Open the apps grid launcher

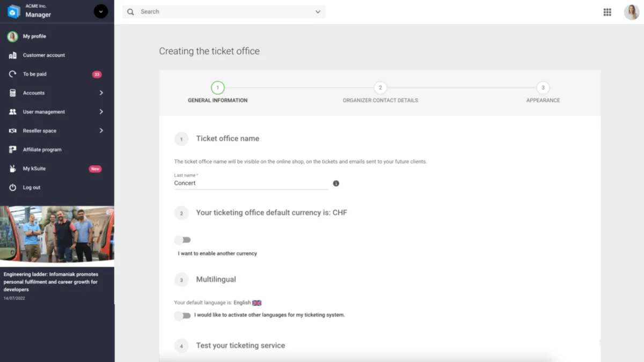608,12
